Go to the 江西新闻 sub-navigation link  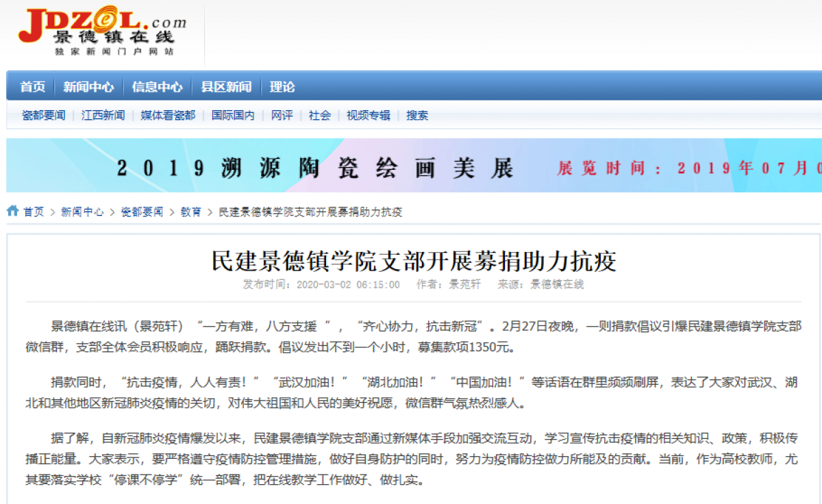pos(103,116)
